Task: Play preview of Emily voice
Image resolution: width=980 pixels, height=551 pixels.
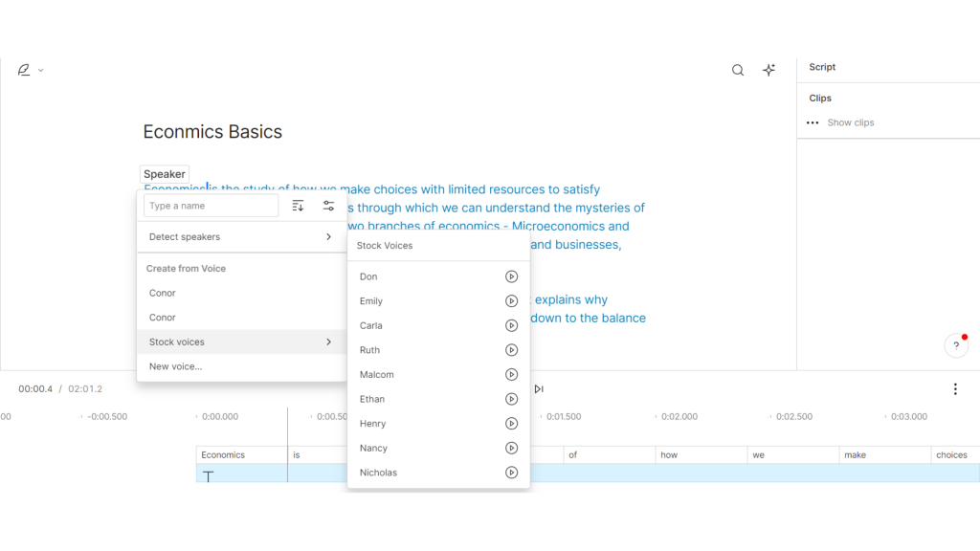Action: click(511, 301)
